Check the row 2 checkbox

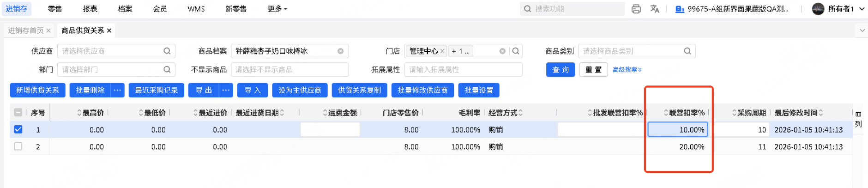point(18,146)
